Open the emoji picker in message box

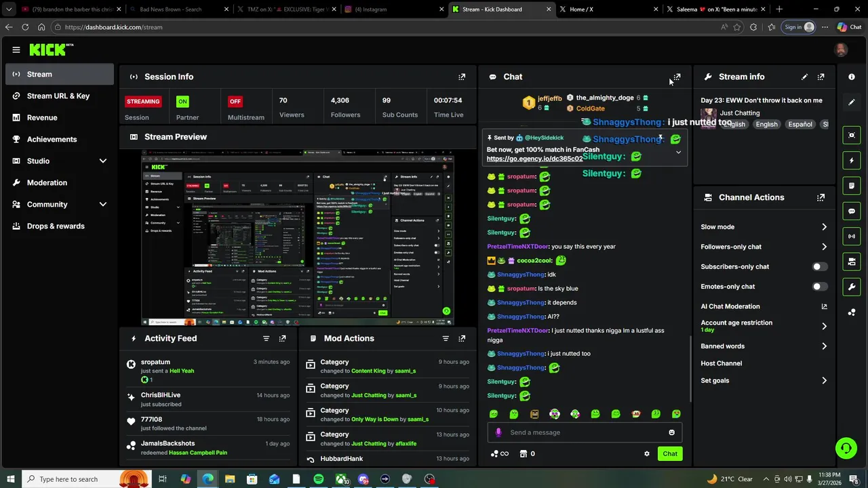click(x=671, y=432)
